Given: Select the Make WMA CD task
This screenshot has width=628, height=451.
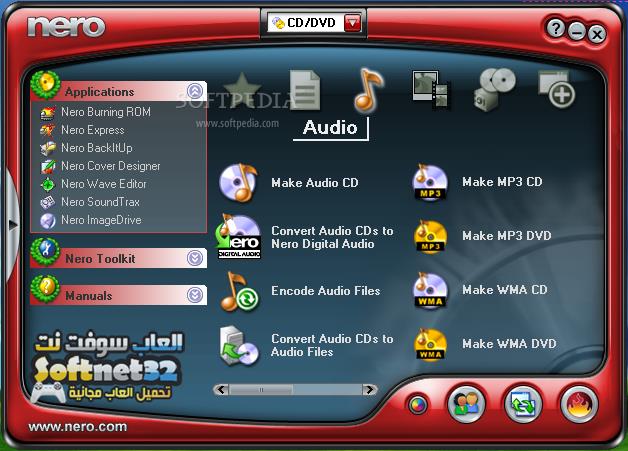Looking at the screenshot, I should point(505,290).
